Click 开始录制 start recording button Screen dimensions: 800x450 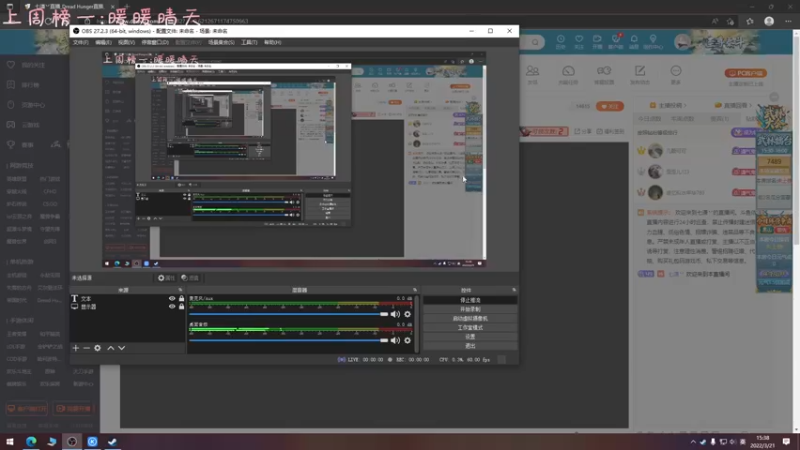(470, 309)
